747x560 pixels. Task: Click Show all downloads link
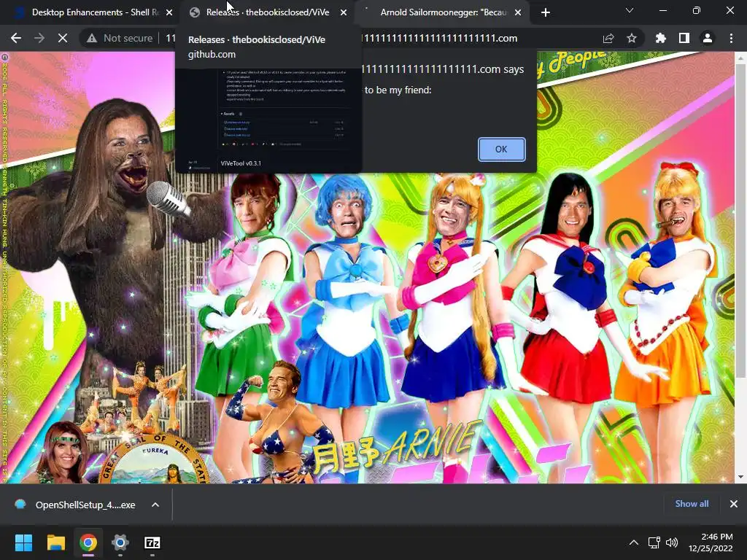click(692, 504)
